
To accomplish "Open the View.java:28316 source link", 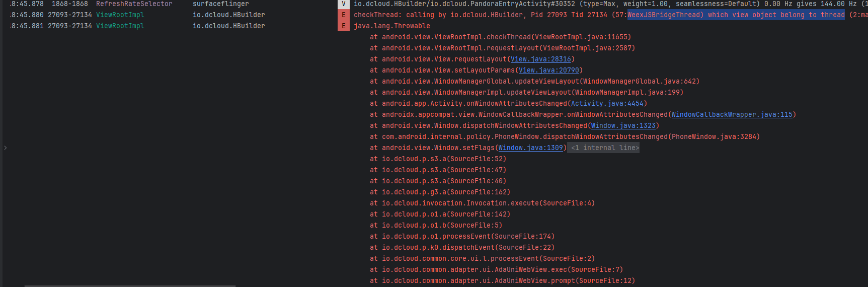I will tap(541, 59).
